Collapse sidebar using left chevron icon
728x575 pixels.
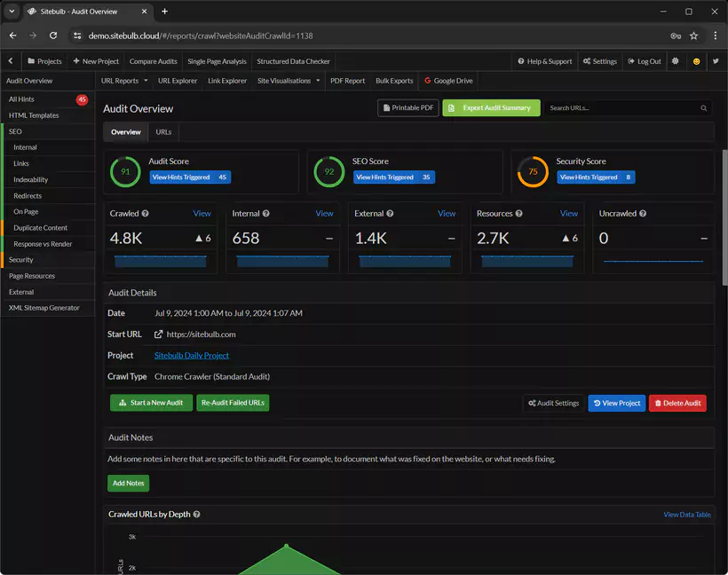(11, 61)
